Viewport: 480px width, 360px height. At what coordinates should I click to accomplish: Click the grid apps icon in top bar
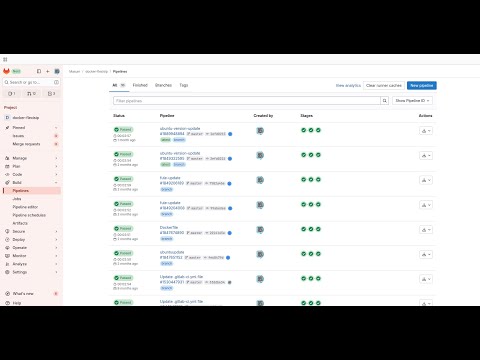point(5,60)
